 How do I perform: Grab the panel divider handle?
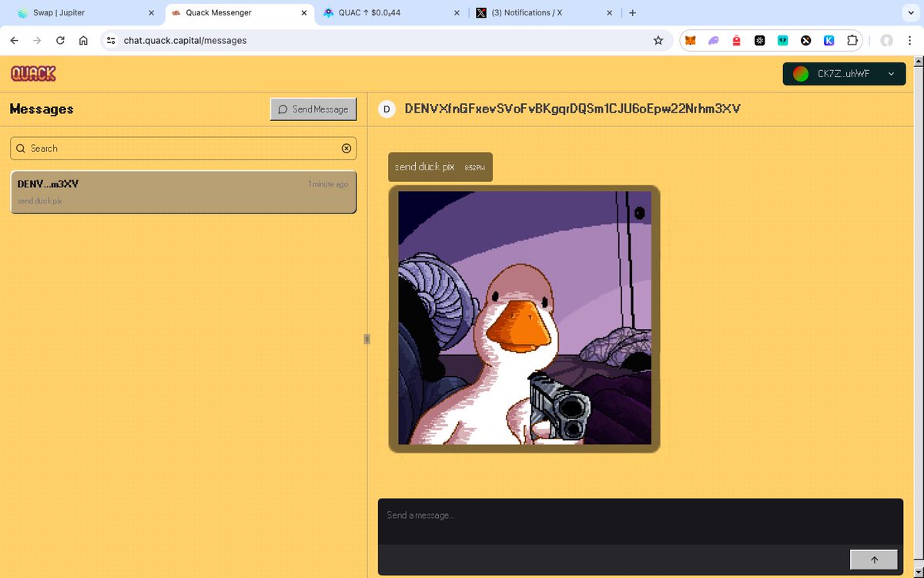click(367, 338)
